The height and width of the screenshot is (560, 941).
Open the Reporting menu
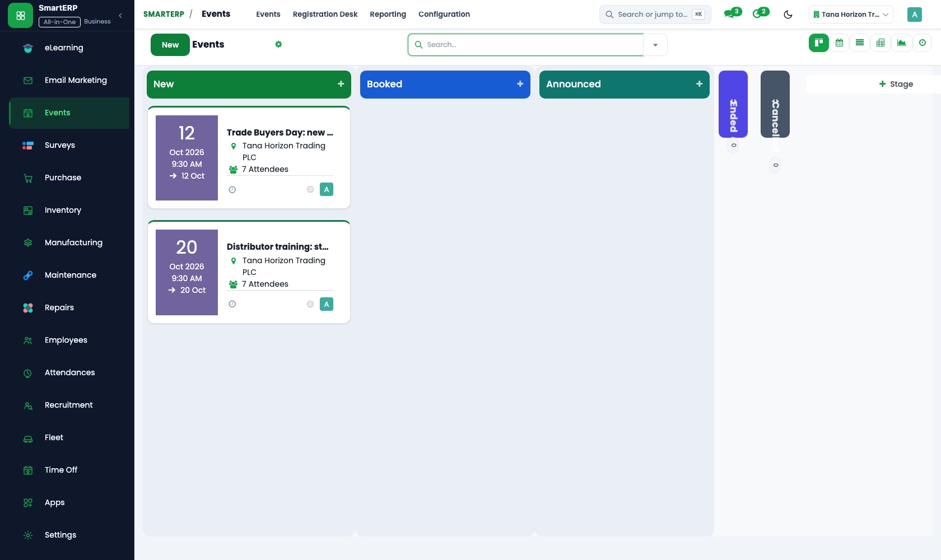(388, 14)
